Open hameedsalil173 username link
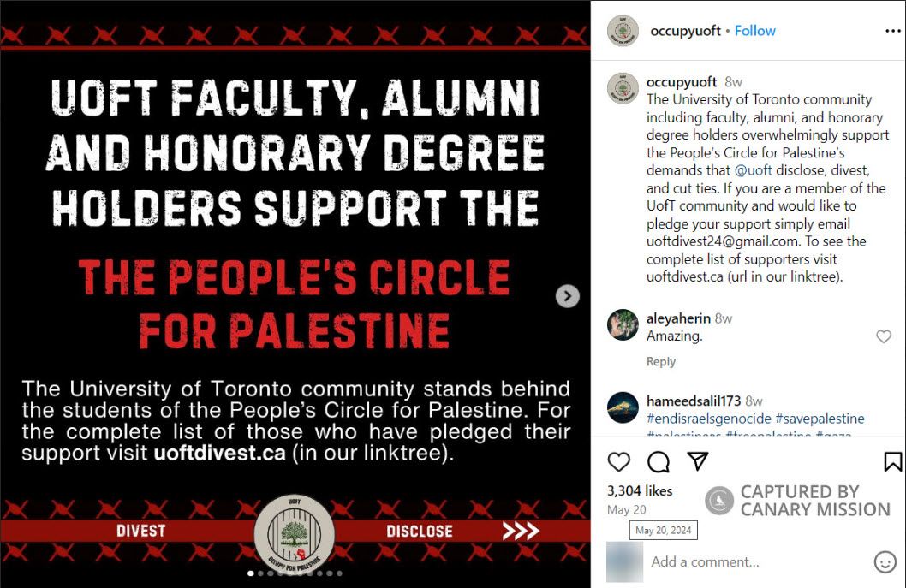The width and height of the screenshot is (906, 588). (694, 401)
